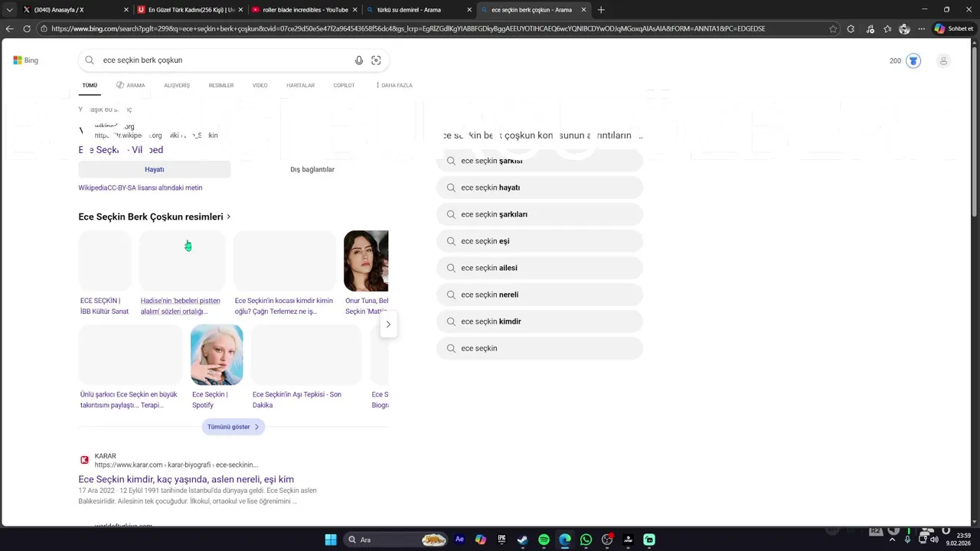Click the browser back arrow
This screenshot has width=980, height=551.
point(9,28)
